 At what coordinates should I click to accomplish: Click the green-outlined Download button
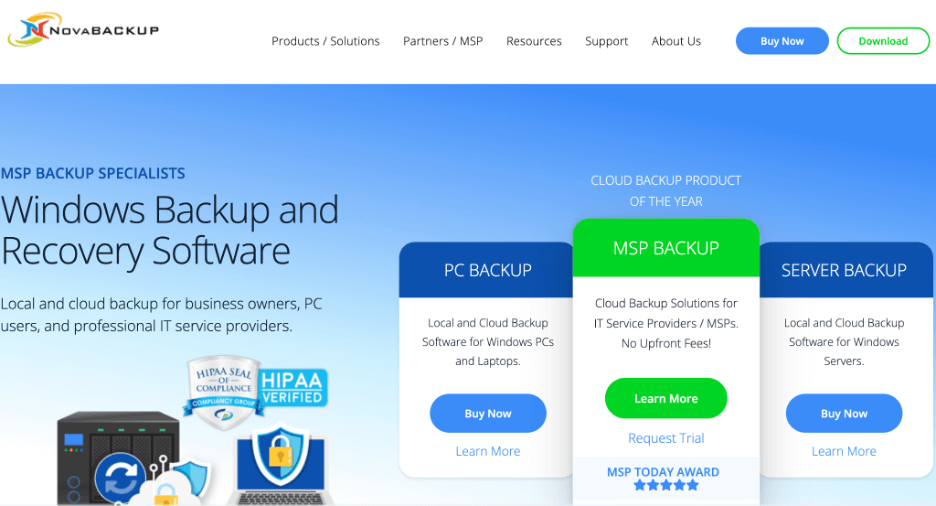[x=883, y=41]
